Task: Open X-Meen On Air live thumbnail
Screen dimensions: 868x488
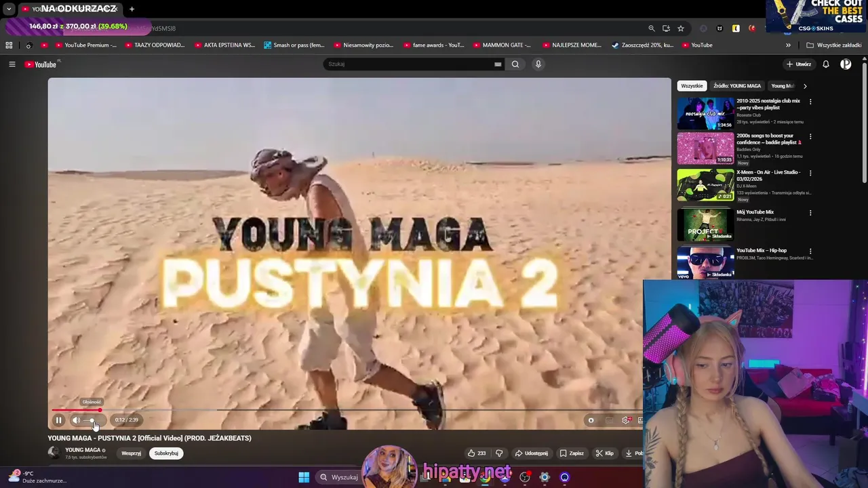Action: pyautogui.click(x=705, y=185)
